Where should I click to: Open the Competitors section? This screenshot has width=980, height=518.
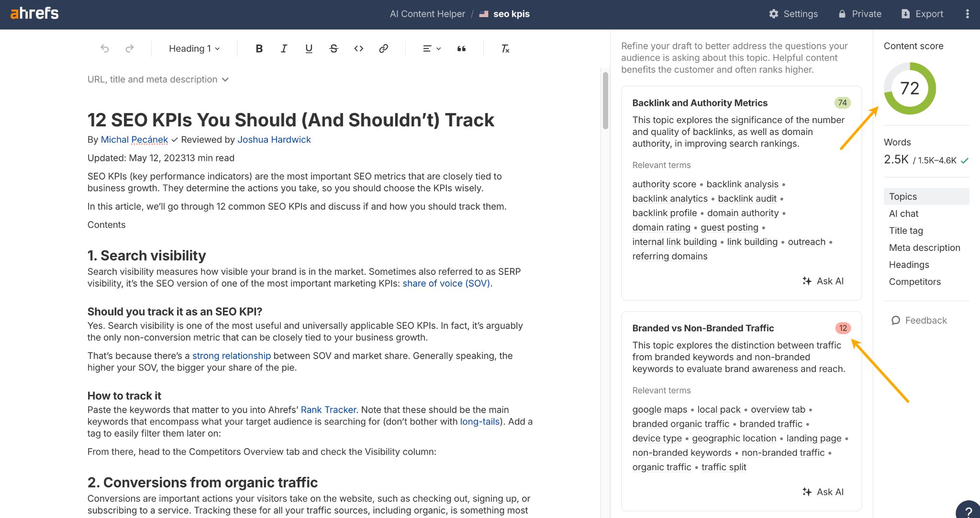pos(914,282)
